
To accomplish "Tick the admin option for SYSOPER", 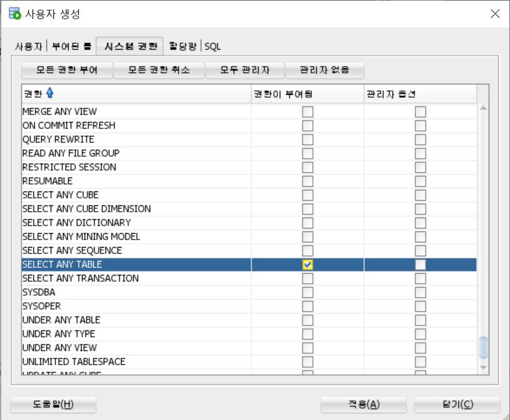I will pyautogui.click(x=420, y=306).
